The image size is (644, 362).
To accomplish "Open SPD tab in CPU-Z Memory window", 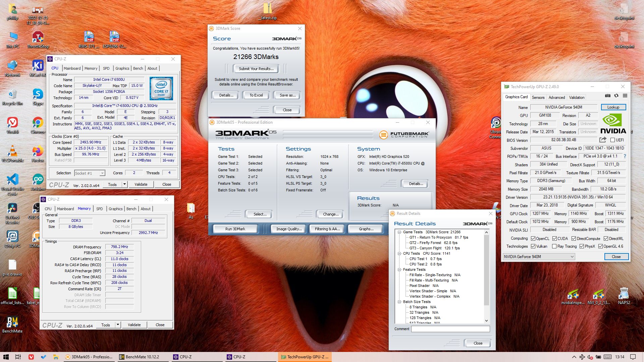I will click(100, 208).
